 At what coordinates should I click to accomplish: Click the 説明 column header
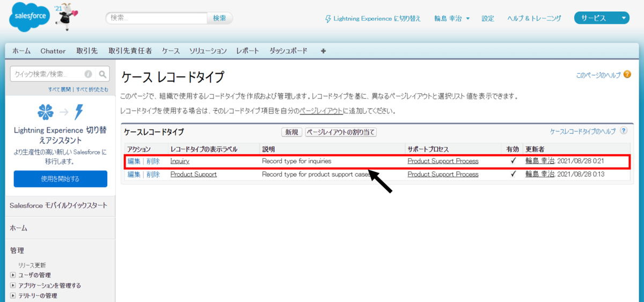pyautogui.click(x=268, y=149)
